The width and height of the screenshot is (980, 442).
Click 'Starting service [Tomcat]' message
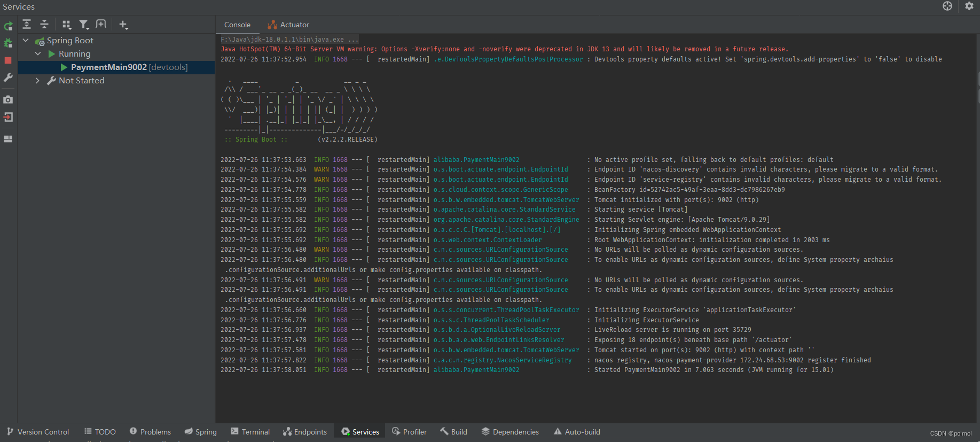[x=641, y=210]
